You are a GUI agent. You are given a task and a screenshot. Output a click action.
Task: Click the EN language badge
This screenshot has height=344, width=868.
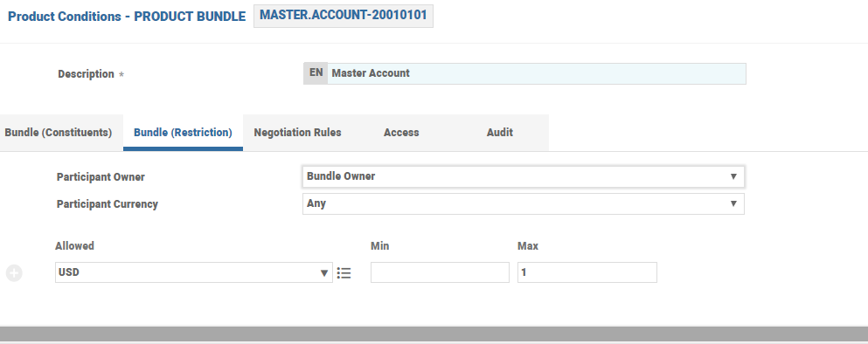click(x=316, y=73)
